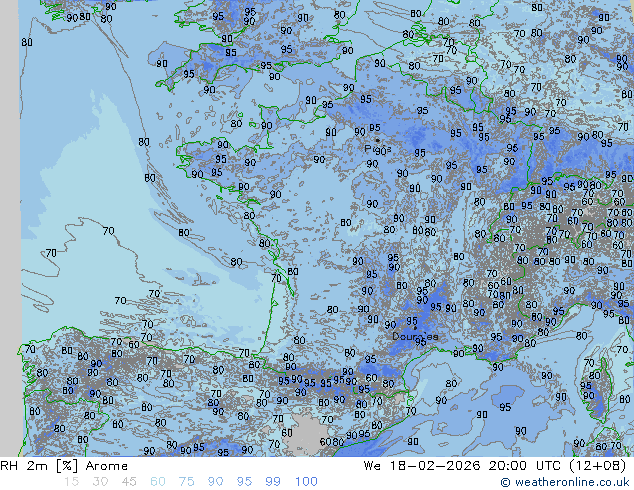
Task: Pick the 99 value in humidity legend
Action: coord(274,482)
